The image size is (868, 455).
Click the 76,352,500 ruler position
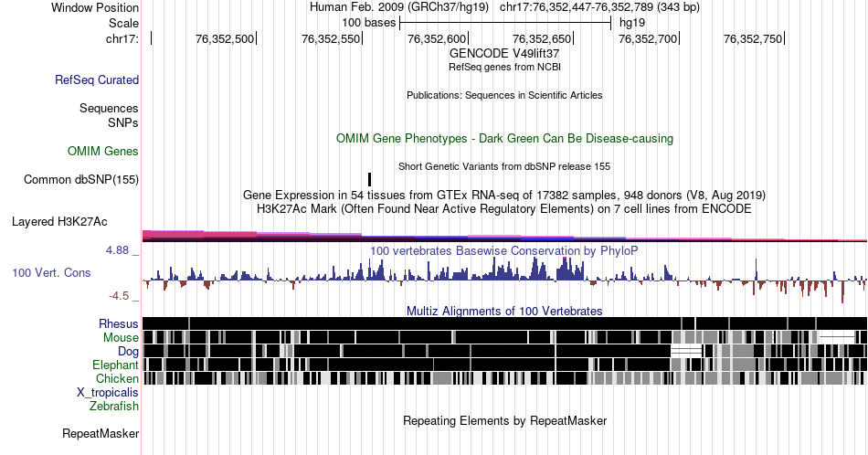click(225, 38)
